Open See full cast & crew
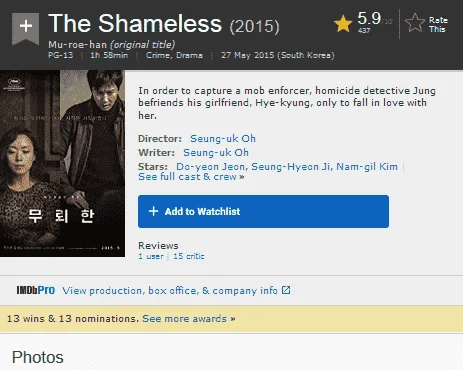This screenshot has height=370, width=463. pos(191,177)
